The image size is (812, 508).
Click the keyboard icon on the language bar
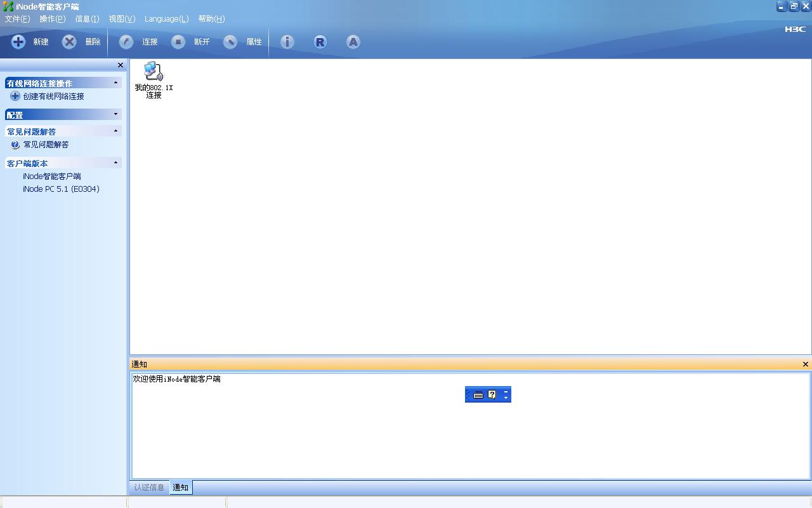(478, 395)
